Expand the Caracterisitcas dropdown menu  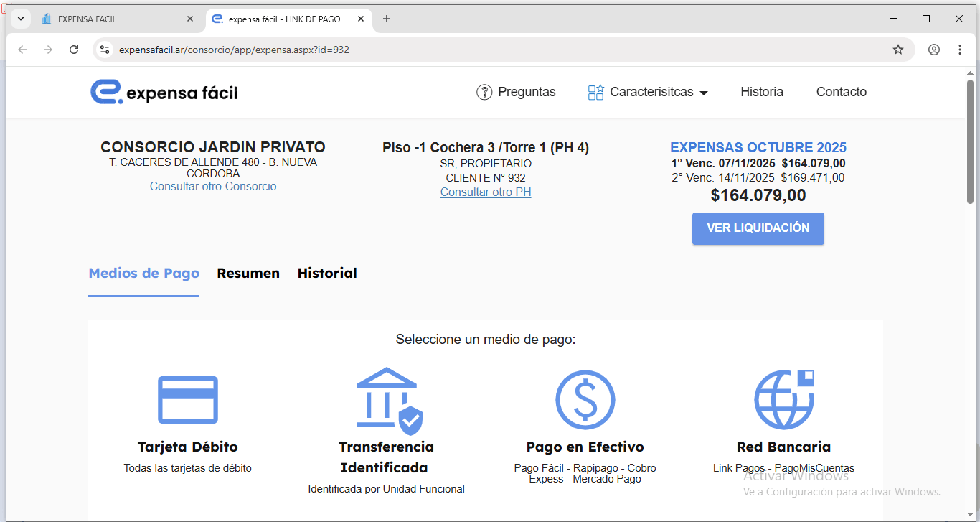point(648,92)
